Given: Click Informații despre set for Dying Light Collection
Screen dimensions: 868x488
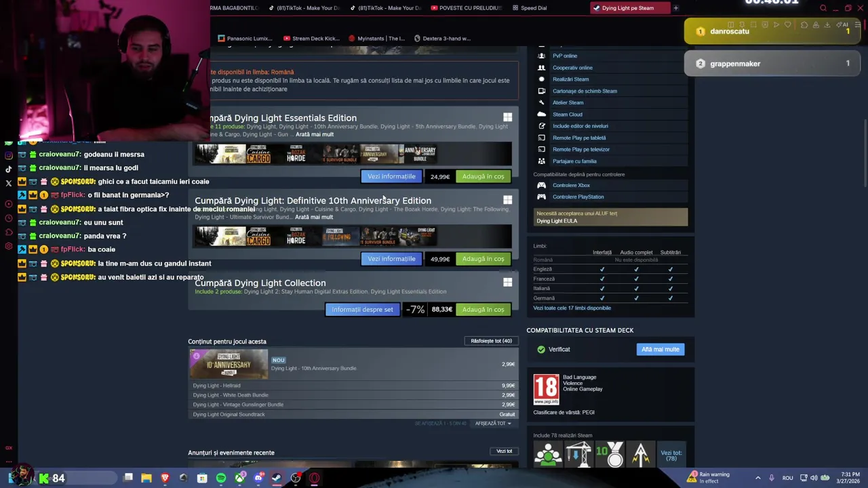Looking at the screenshot, I should [x=362, y=310].
